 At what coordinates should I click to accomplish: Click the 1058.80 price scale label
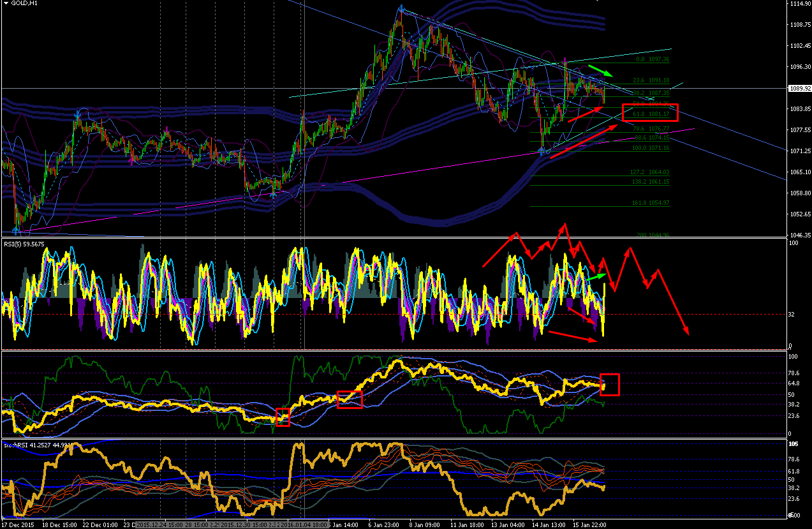click(799, 193)
